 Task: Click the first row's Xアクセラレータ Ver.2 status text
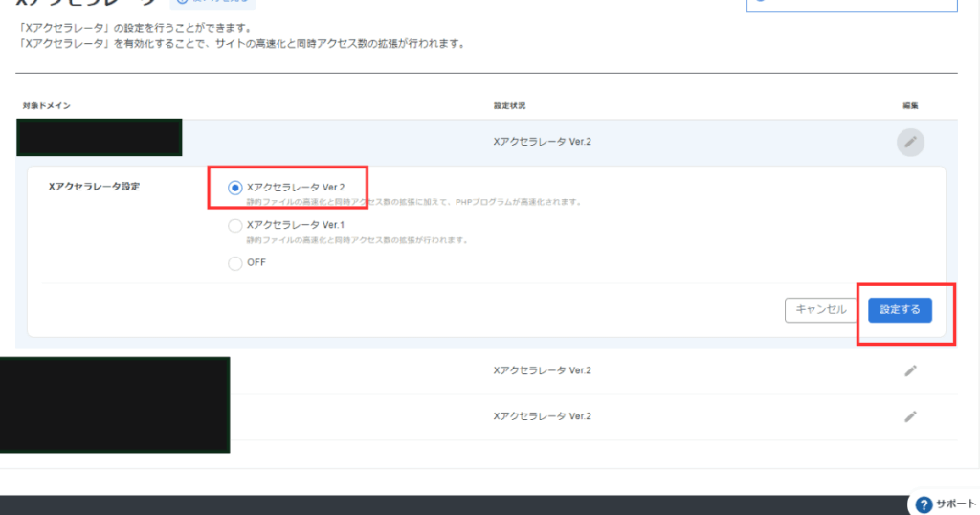point(542,142)
